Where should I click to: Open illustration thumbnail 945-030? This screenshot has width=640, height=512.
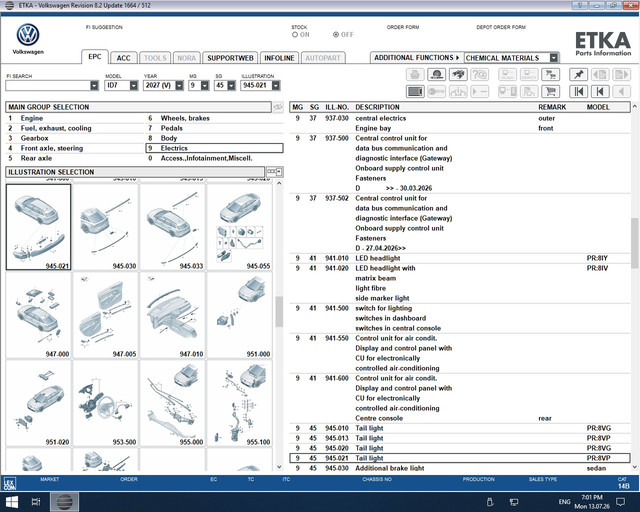click(x=106, y=227)
